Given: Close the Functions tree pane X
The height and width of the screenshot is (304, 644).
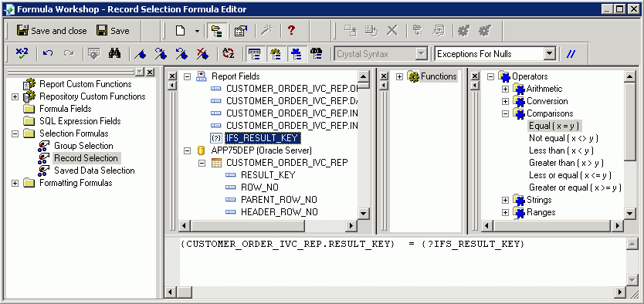Looking at the screenshot, I should (383, 76).
